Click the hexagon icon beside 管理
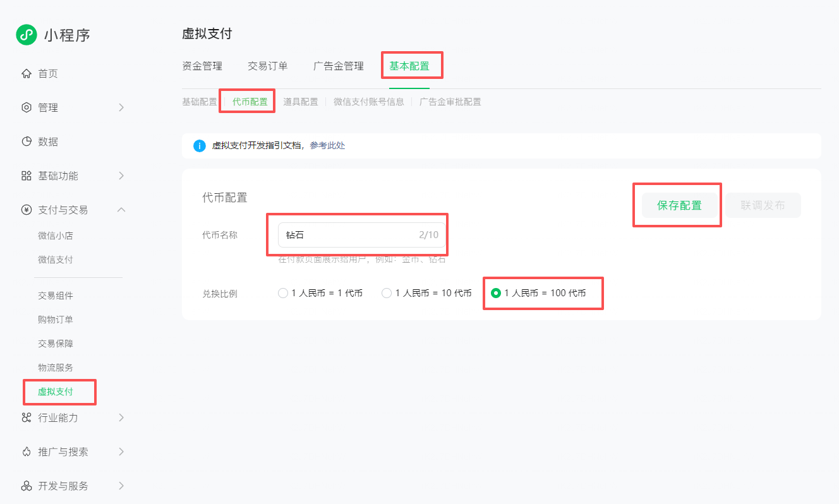This screenshot has height=504, width=839. tap(27, 108)
